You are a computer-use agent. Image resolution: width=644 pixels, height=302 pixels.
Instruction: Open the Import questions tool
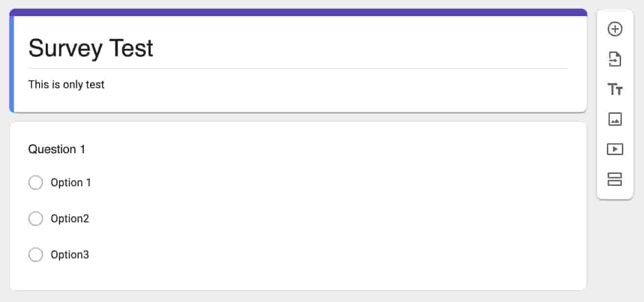pyautogui.click(x=615, y=59)
